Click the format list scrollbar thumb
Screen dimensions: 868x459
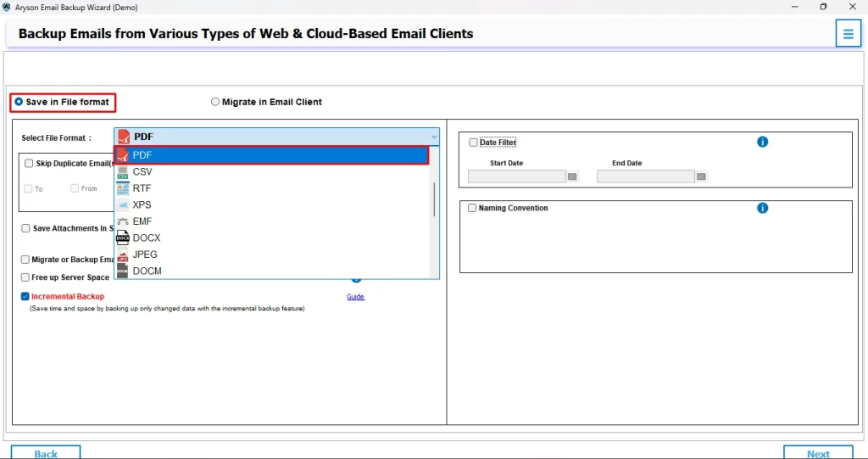[x=434, y=199]
